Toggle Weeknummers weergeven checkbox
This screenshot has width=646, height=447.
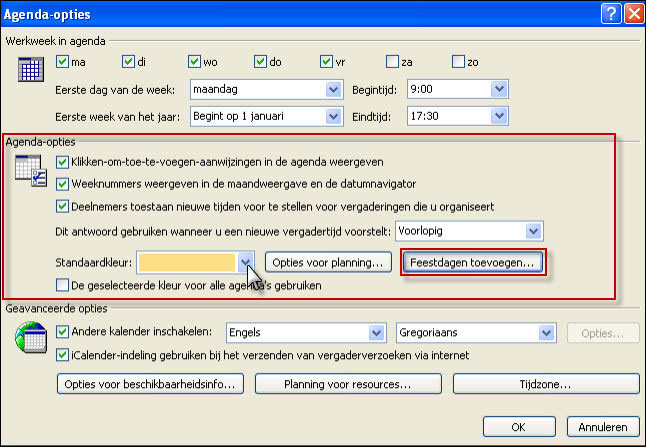[x=62, y=184]
